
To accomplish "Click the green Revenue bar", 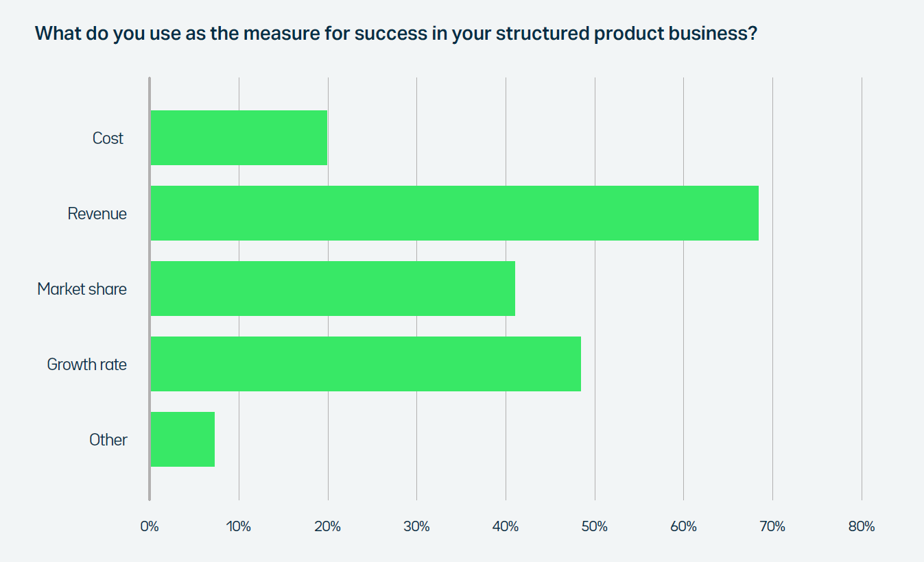I will pos(454,213).
